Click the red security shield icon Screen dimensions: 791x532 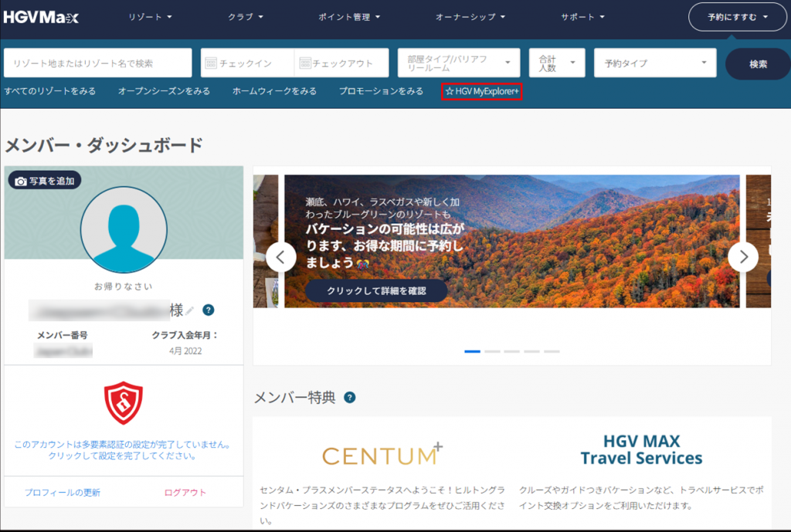click(x=124, y=403)
